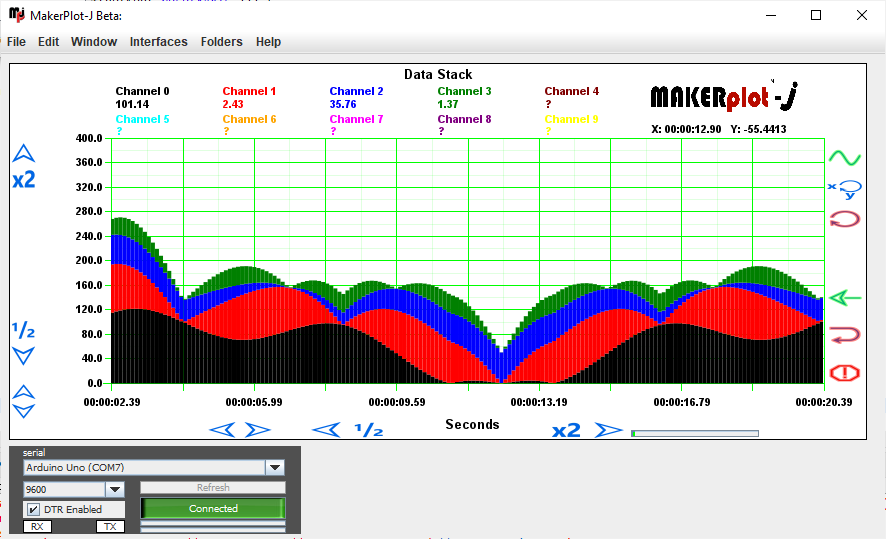The width and height of the screenshot is (886, 539).
Task: Open the Help menu
Action: pos(268,42)
